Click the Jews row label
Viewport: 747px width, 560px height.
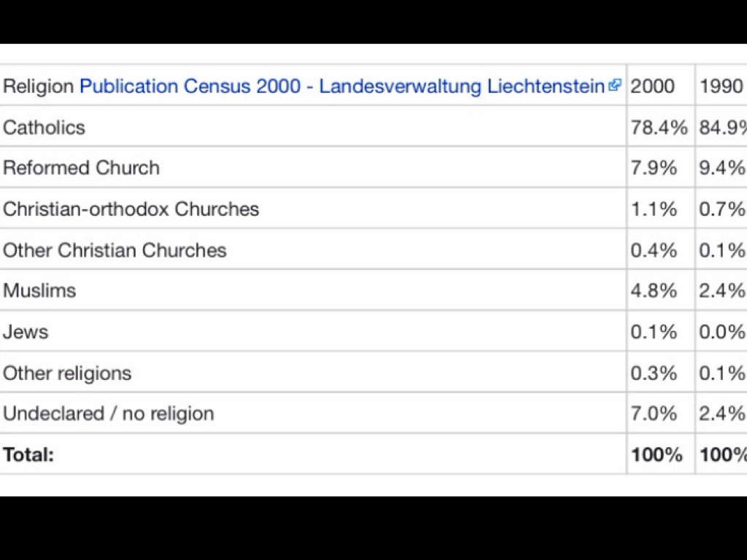click(26, 332)
